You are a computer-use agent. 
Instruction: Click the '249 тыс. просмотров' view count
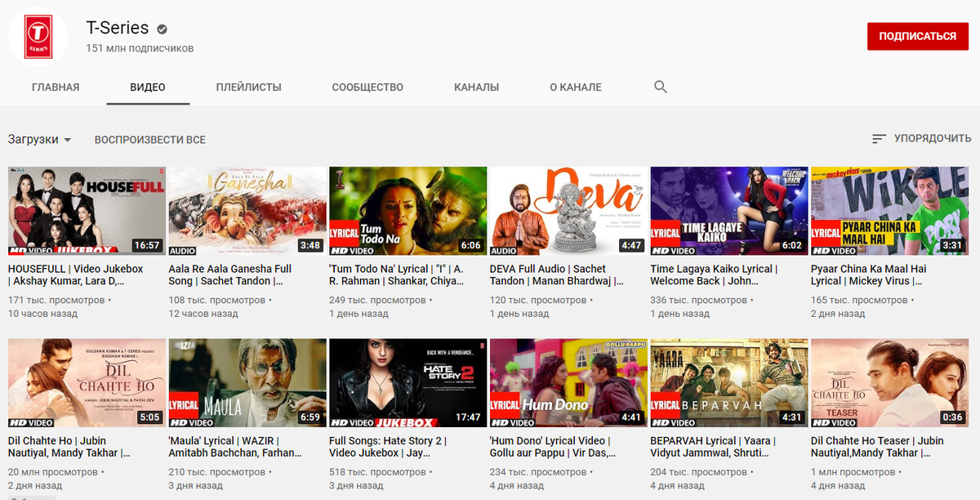(378, 301)
